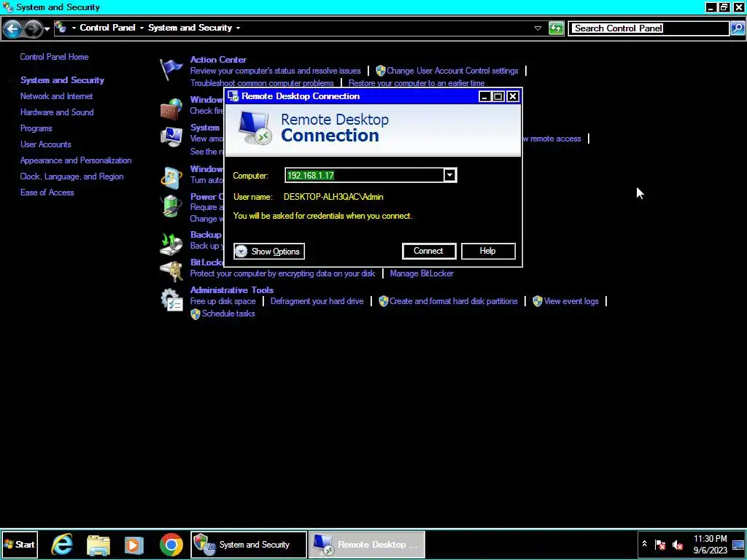Click System and Security in the breadcrumb
Screen dimensions: 747x560
[190, 28]
